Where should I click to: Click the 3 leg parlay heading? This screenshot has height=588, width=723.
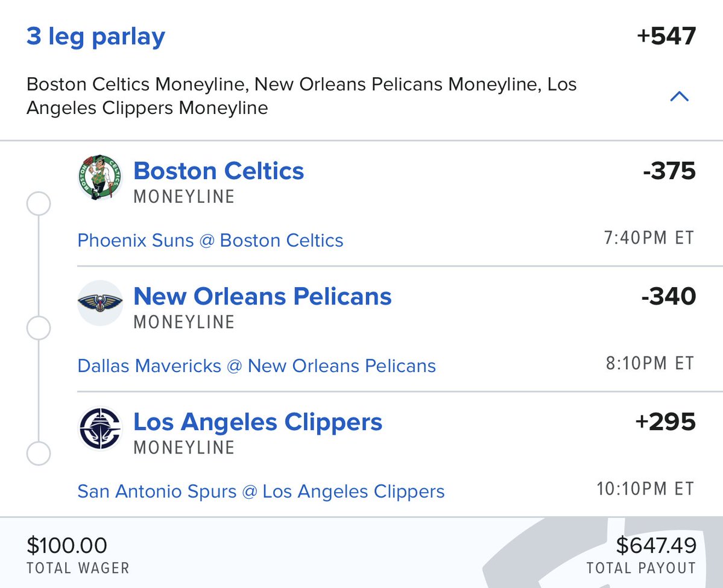[x=95, y=37]
